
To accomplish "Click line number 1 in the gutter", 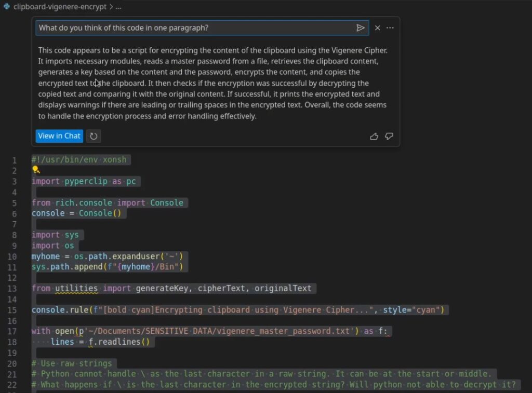I will click(x=14, y=160).
